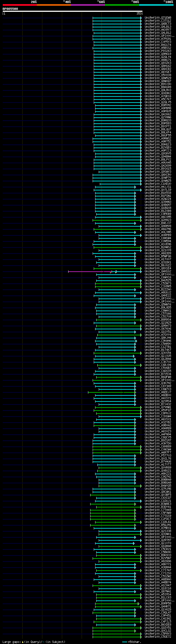Select label UniRef100_Q4H1G2
The width and height of the screenshot is (176, 644).
point(158,271)
